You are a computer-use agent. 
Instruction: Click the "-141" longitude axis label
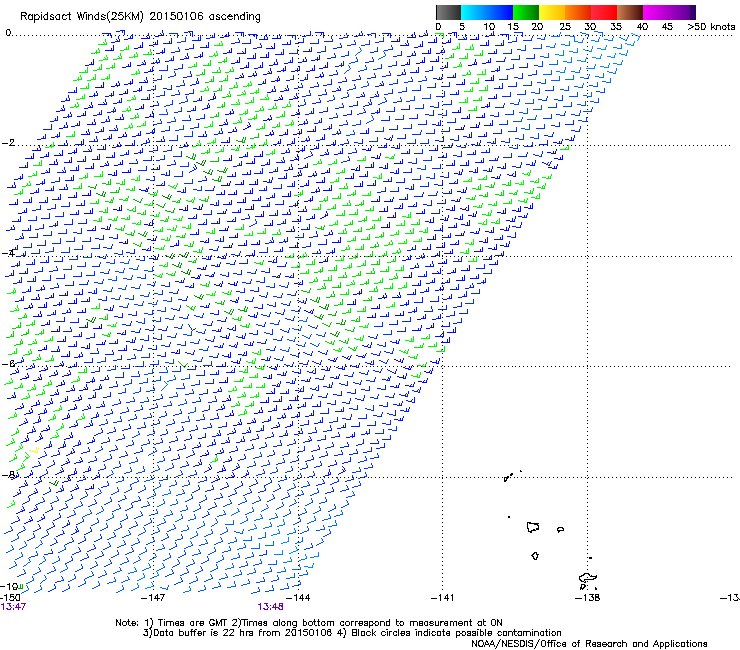pyautogui.click(x=442, y=598)
